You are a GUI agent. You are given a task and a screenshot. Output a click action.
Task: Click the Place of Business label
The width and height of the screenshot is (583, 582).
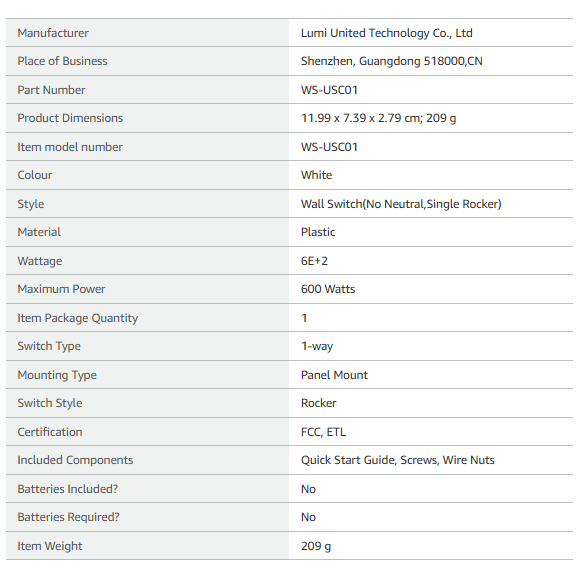62,61
